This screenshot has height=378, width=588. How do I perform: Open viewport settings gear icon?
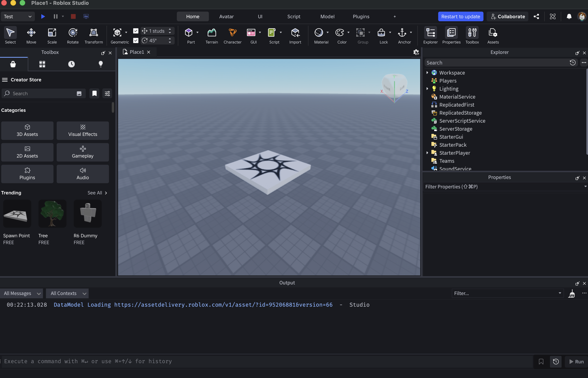(x=416, y=52)
